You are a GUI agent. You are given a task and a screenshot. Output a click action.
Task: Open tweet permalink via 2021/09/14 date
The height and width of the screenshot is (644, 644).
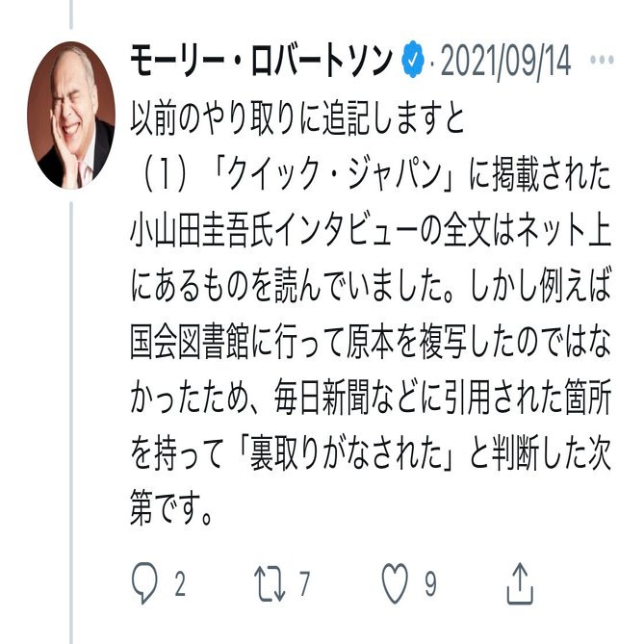click(x=505, y=61)
